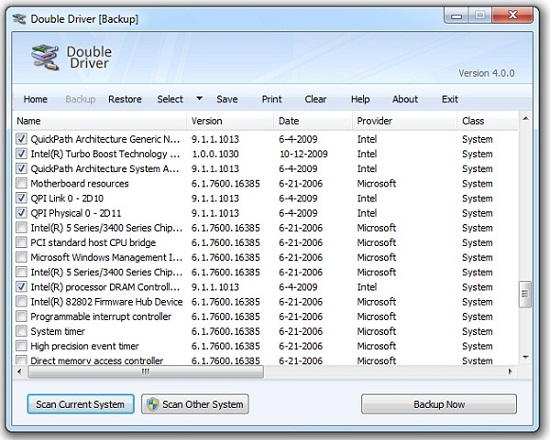Click the horizontal scrollbar right arrow
550x440 pixels.
(x=510, y=371)
